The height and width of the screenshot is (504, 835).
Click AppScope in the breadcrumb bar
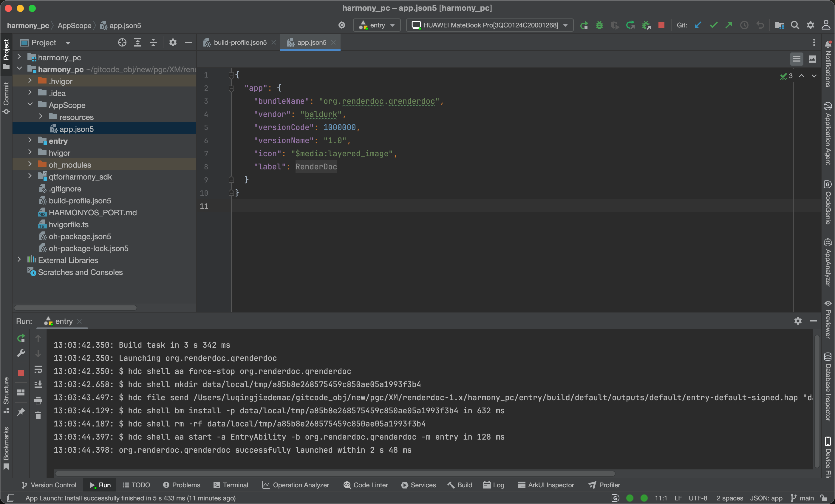click(x=74, y=25)
